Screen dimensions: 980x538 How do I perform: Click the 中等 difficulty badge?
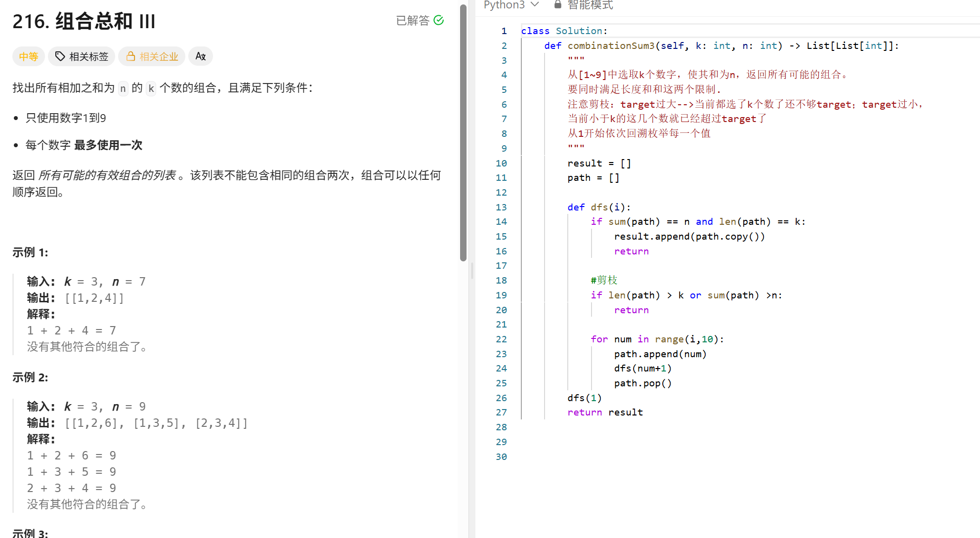tap(28, 56)
